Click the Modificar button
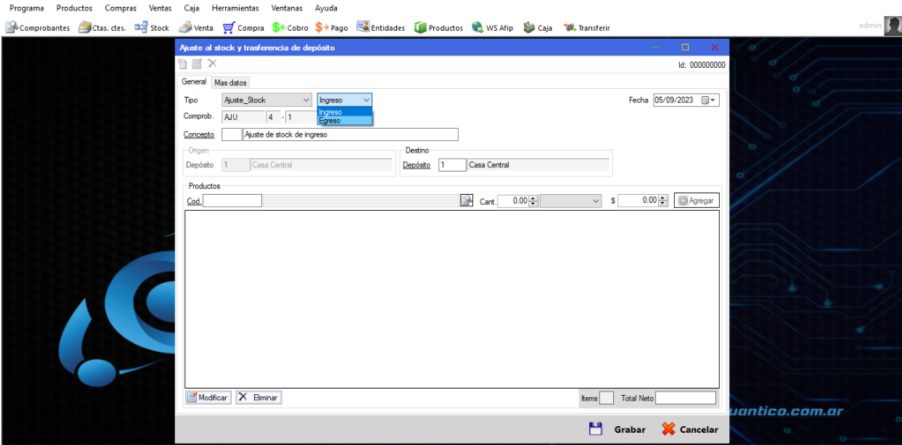This screenshot has height=445, width=902. (x=208, y=397)
